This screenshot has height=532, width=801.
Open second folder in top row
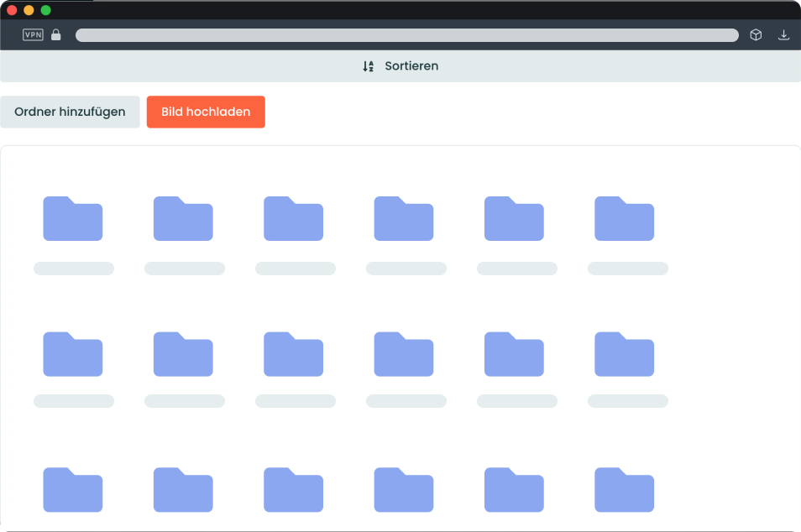pyautogui.click(x=183, y=218)
